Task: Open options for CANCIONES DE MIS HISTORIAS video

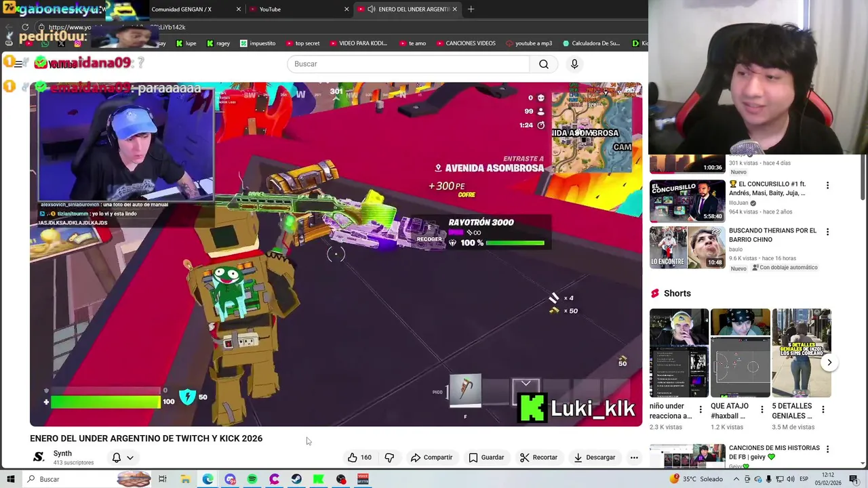Action: click(x=827, y=449)
